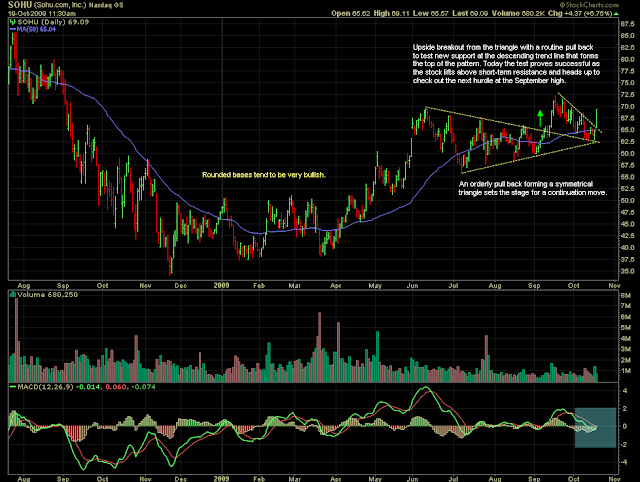The width and height of the screenshot is (640, 482).
Task: Click the '19-Oct-2009 11:30am' timestamp
Action: [42, 13]
